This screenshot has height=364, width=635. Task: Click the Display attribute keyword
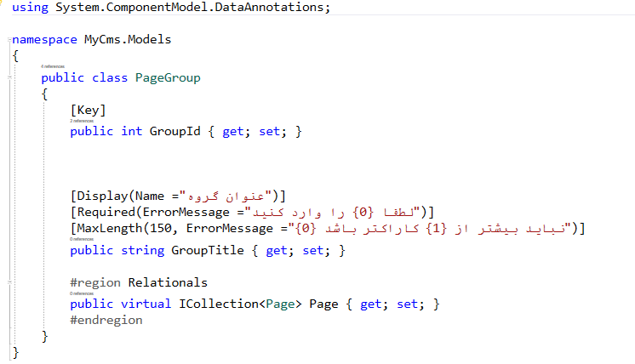[102, 196]
